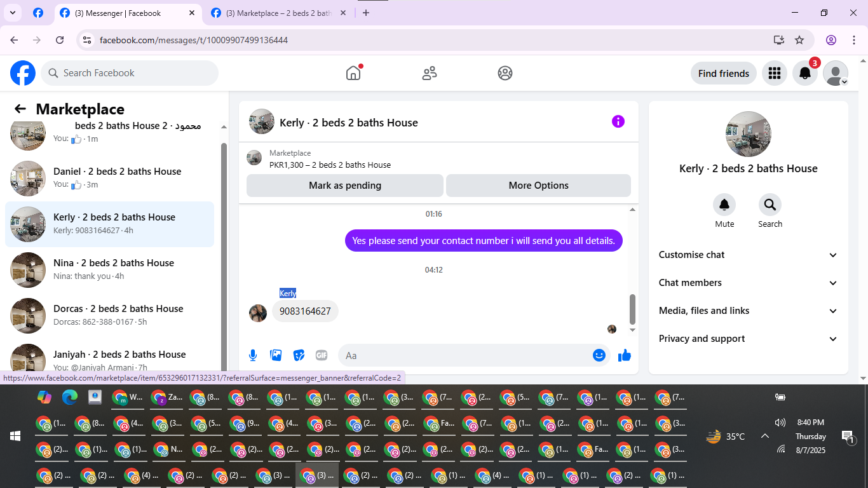The image size is (868, 488).
Task: Open Windows Start menu
Action: click(x=15, y=436)
